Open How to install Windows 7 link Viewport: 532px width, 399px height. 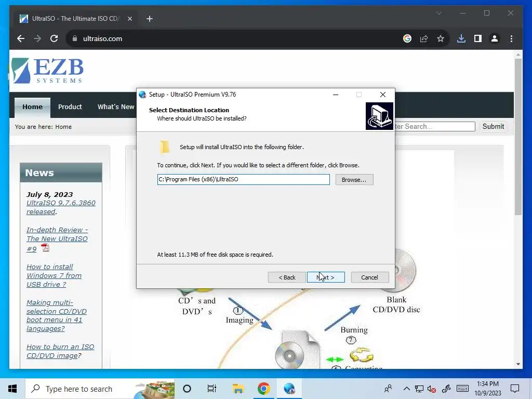tap(54, 275)
